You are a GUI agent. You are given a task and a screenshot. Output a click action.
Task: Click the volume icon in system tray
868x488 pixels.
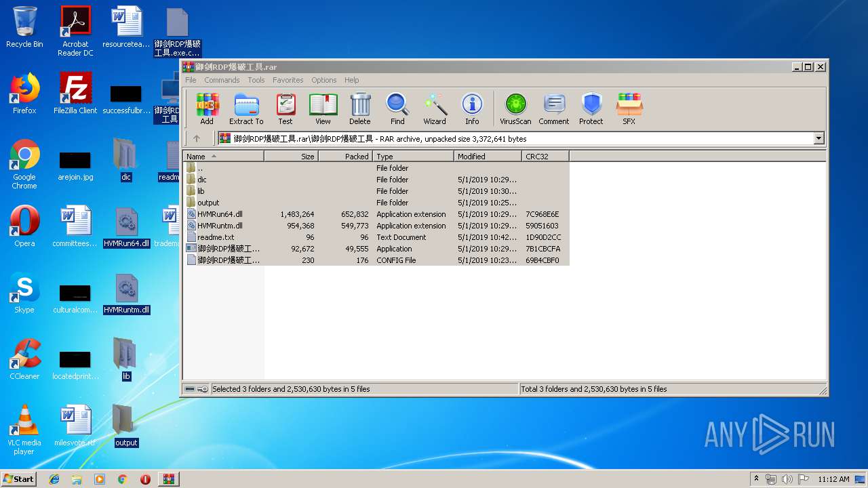pyautogui.click(x=787, y=479)
